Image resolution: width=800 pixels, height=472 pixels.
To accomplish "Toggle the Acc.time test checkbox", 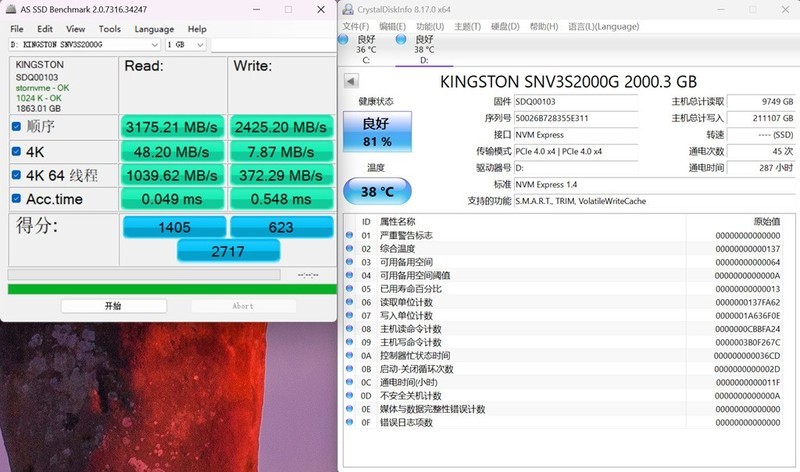I will click(16, 198).
